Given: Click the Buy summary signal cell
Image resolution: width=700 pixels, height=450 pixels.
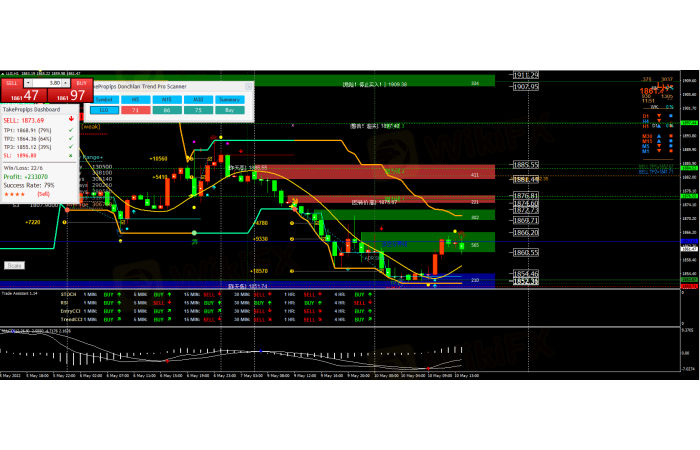Looking at the screenshot, I should pos(229,112).
